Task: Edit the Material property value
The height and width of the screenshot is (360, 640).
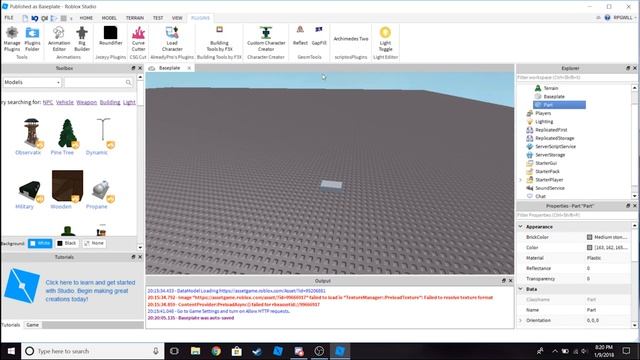Action: coord(608,258)
